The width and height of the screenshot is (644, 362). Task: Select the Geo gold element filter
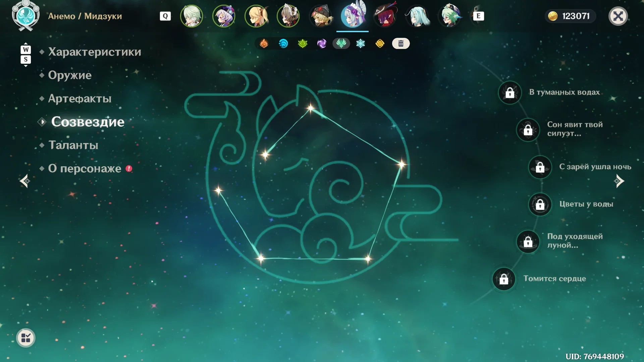[380, 44]
